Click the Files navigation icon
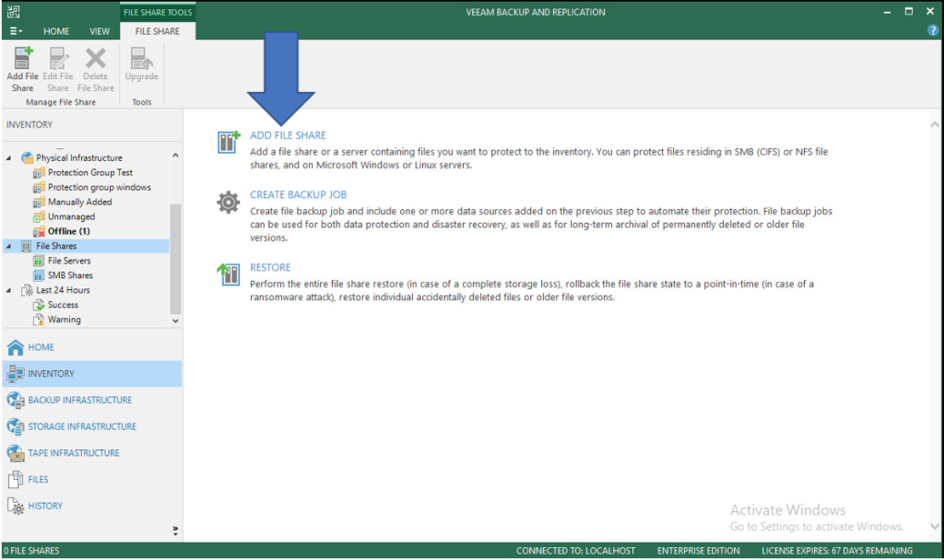 point(16,479)
